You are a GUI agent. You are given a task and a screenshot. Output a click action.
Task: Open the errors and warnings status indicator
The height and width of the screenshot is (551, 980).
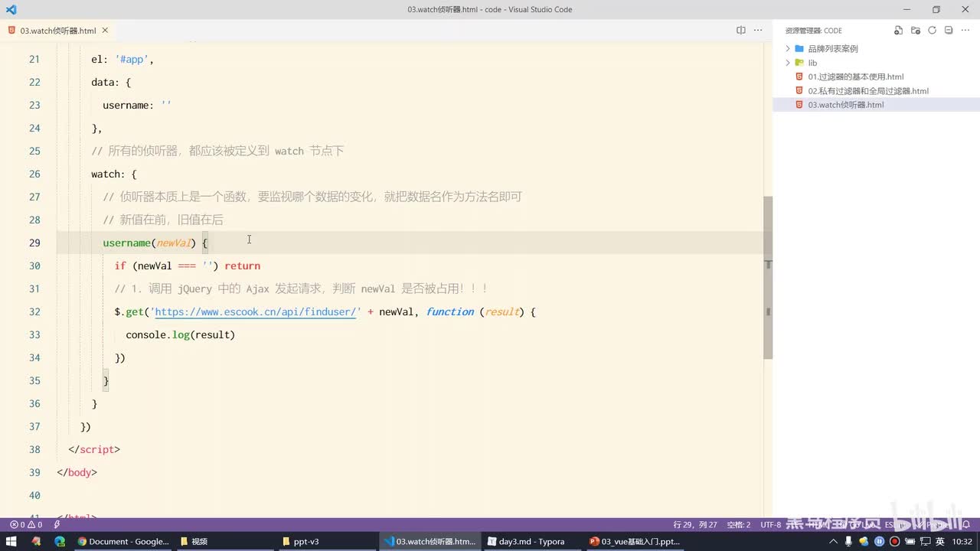25,524
